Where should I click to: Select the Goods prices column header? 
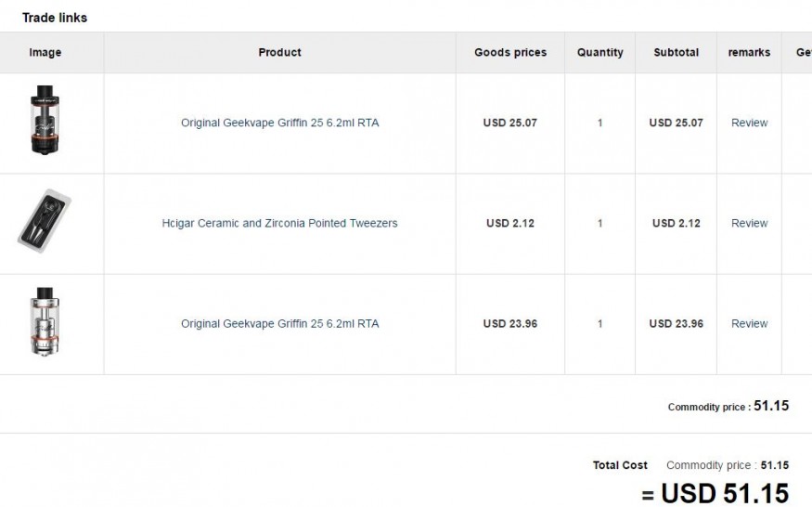[x=510, y=53]
